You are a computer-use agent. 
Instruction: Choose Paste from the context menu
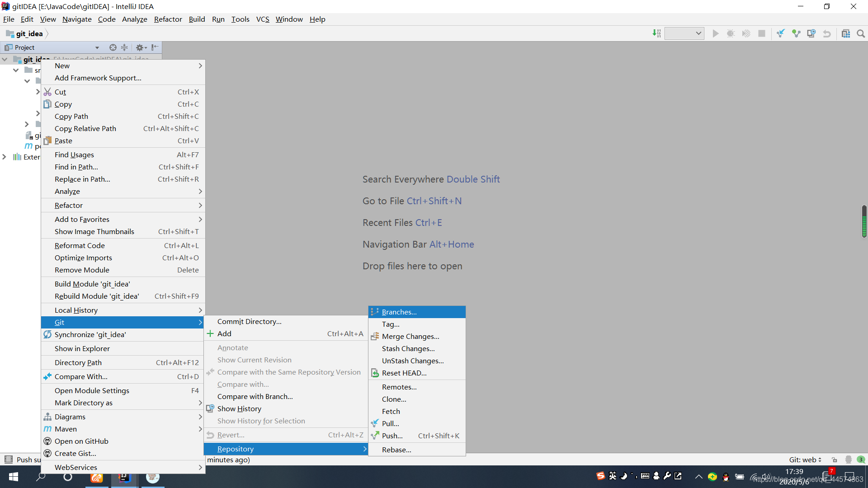point(123,141)
